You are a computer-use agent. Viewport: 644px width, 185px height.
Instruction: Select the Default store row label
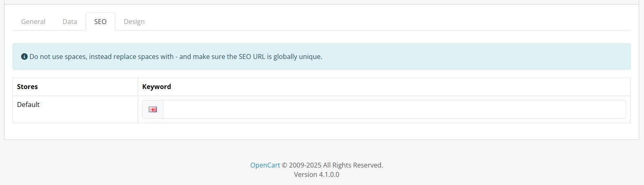[x=28, y=104]
